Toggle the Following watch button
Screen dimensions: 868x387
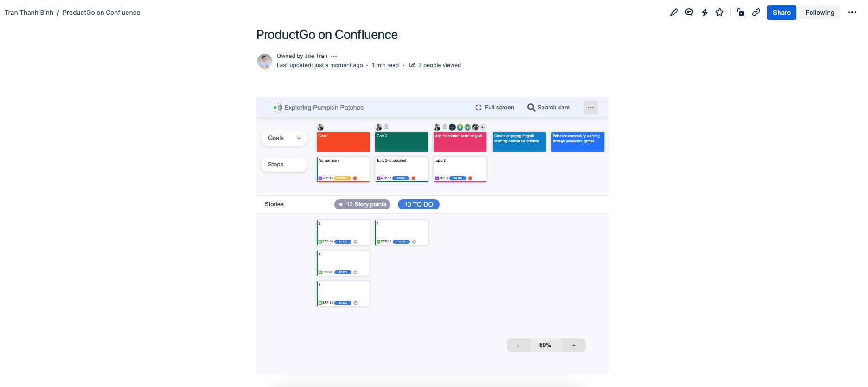pos(819,13)
